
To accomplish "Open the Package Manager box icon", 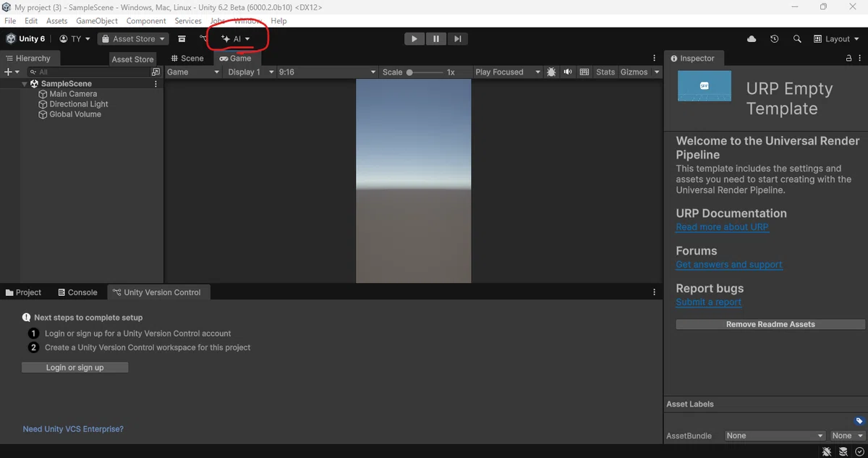I will coord(182,39).
